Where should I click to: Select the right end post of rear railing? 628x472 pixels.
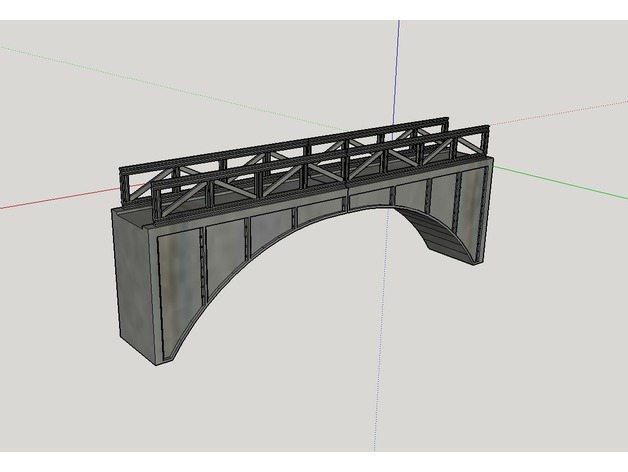486,141
